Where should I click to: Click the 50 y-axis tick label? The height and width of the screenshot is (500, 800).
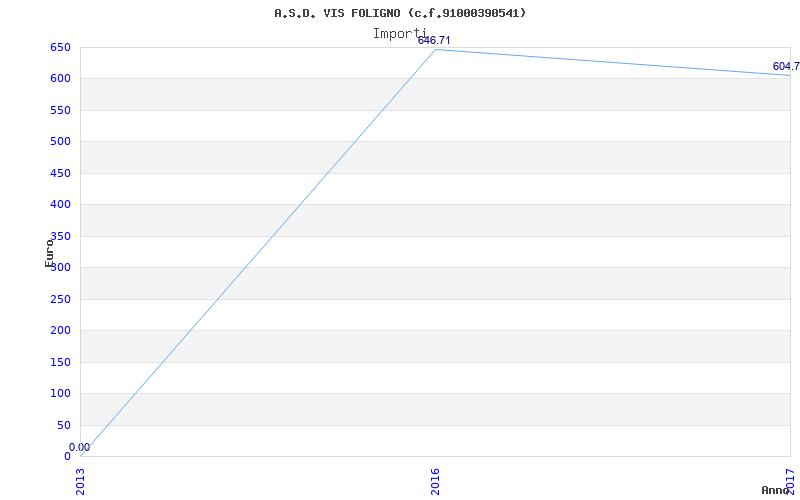(64, 426)
